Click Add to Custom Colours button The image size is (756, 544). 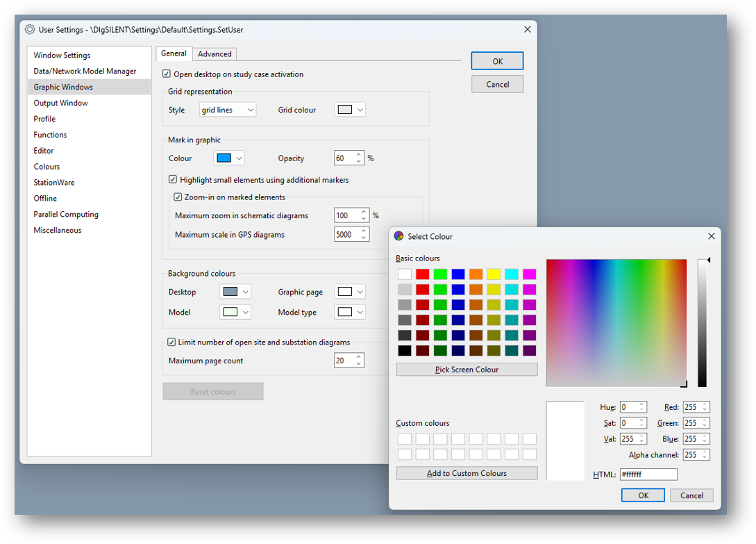coord(467,473)
